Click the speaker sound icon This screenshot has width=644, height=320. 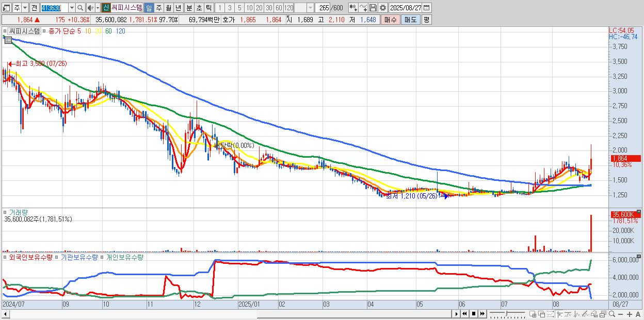90,8
